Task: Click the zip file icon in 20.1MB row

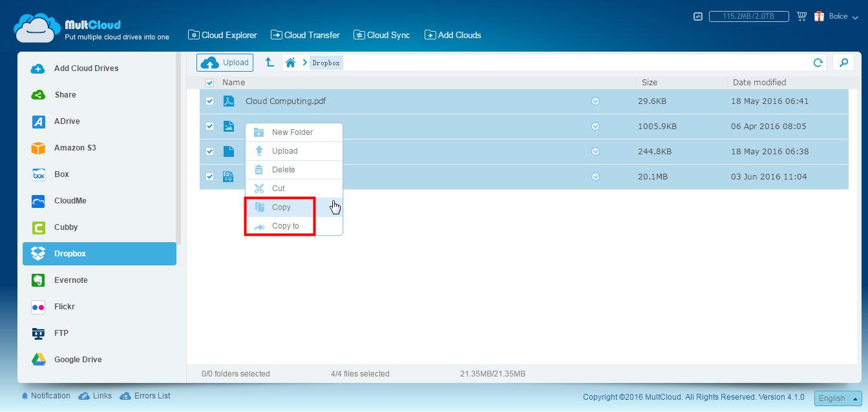Action: (x=229, y=177)
